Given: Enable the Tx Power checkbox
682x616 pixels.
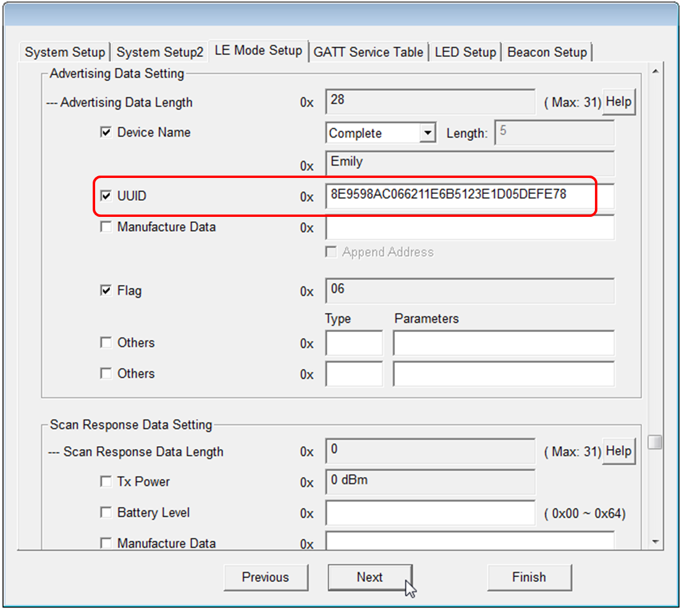Looking at the screenshot, I should click(x=106, y=481).
